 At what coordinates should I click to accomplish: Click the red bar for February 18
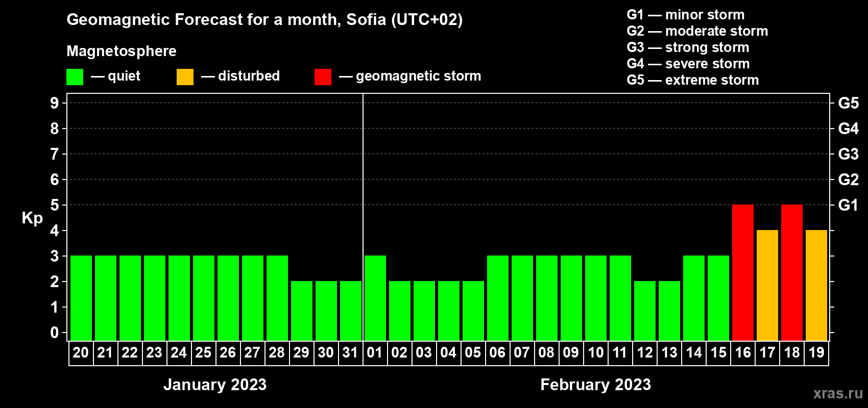coord(792,273)
